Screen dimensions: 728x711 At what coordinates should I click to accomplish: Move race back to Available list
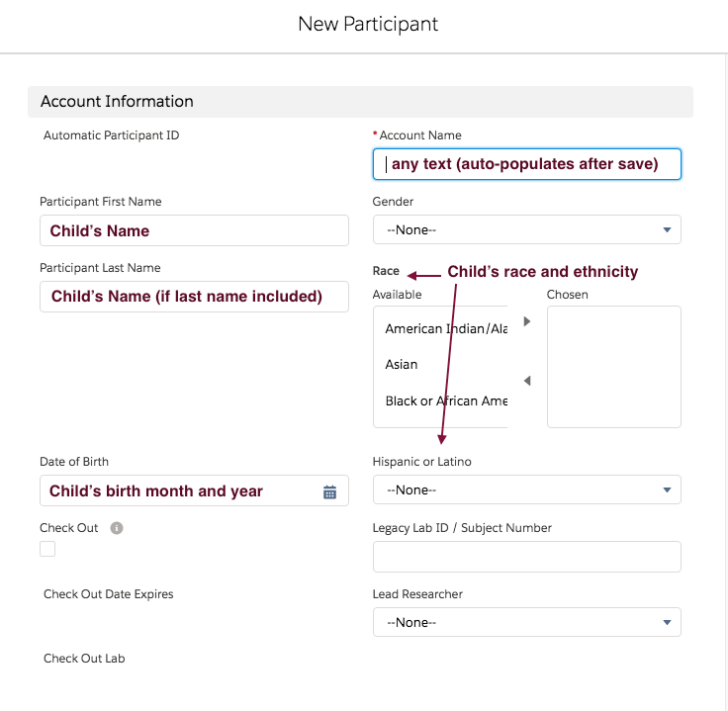527,381
